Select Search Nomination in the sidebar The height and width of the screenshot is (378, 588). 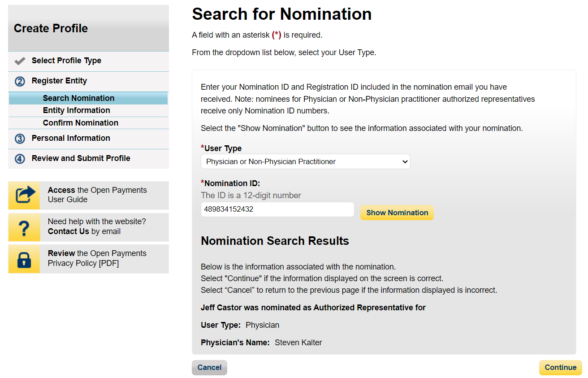click(x=78, y=98)
